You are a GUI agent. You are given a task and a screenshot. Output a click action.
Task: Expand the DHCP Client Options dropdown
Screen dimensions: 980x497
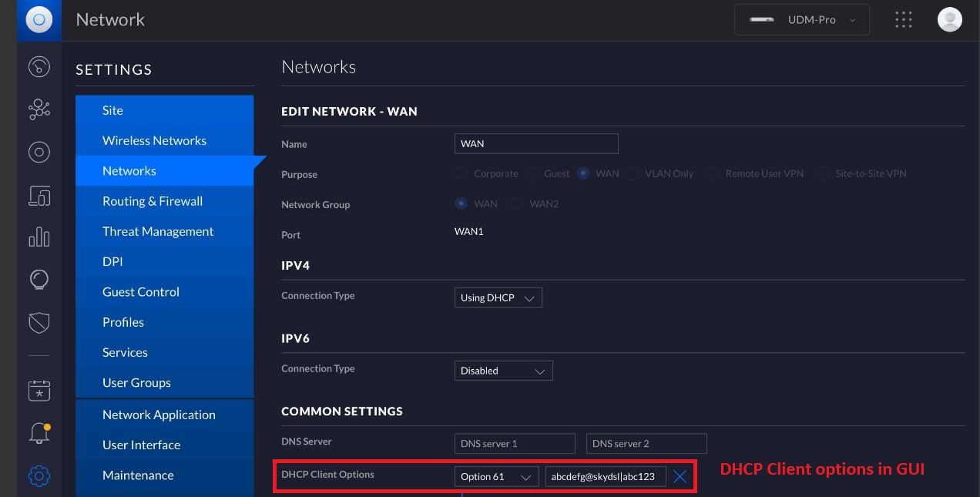pos(497,476)
